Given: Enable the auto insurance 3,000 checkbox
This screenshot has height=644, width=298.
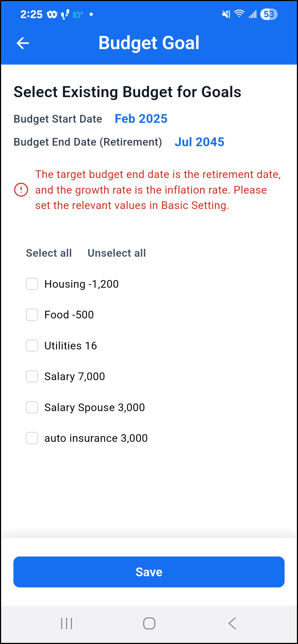Looking at the screenshot, I should click(x=32, y=438).
